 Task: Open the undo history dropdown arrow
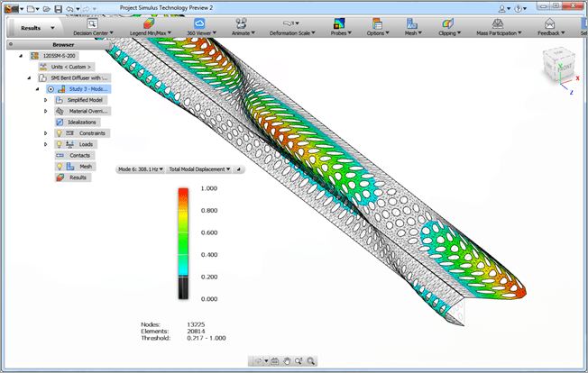78,9
